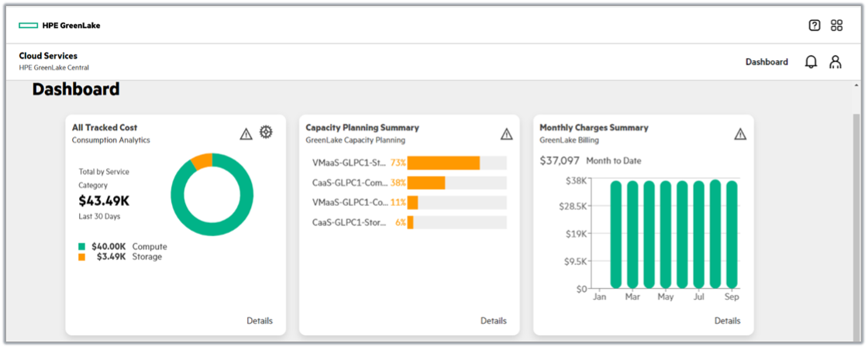The height and width of the screenshot is (350, 868).
Task: Click the 73% VMaaS-GLPC1 capacity bar
Action: click(x=443, y=163)
